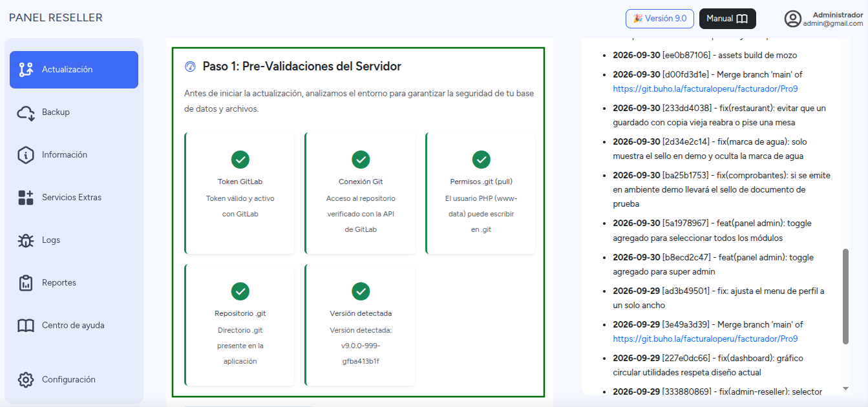Viewport: 868px width, 407px height.
Task: Click the Versión 9.0 button
Action: 660,19
